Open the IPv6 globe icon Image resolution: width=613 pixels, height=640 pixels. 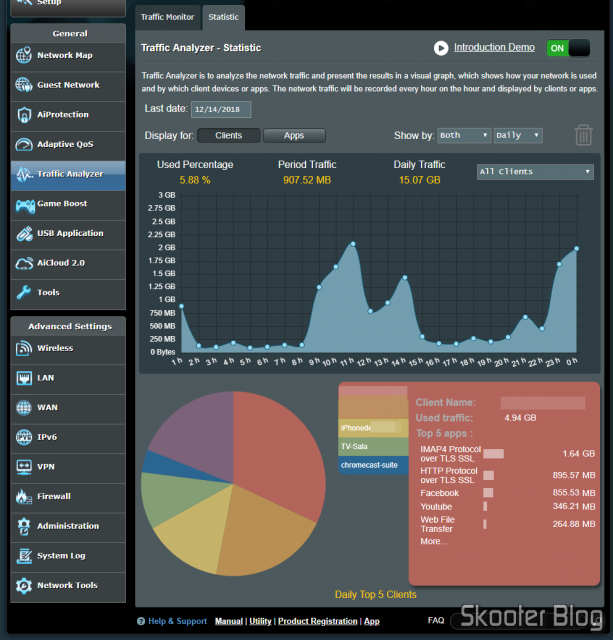click(24, 437)
